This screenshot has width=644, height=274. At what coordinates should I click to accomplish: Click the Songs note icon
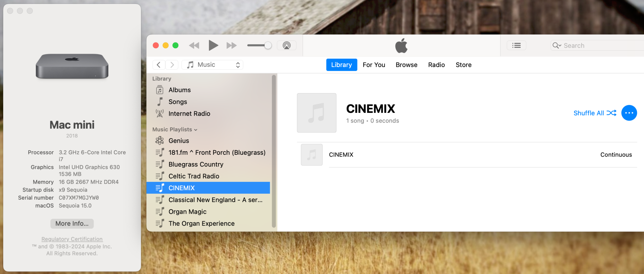coord(160,102)
